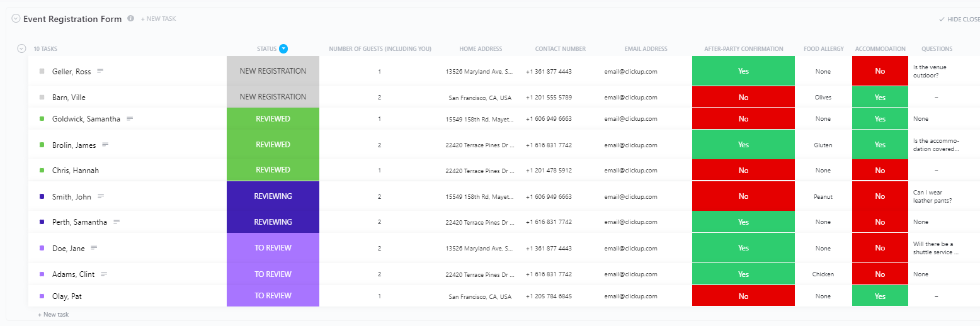Select REVIEWING status cell for Smith, John
The width and height of the screenshot is (980, 326).
point(273,196)
